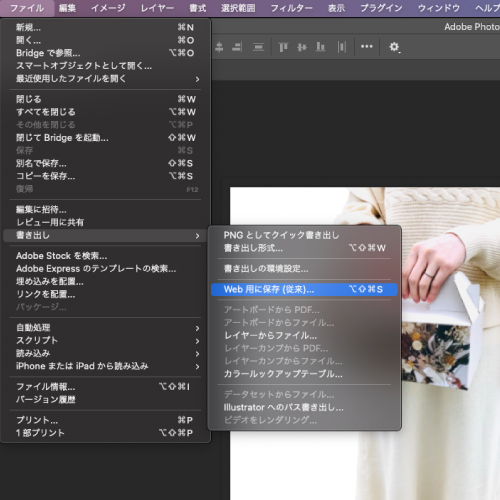Select 書き出しの環境設定... in submenu
The width and height of the screenshot is (500, 500).
click(304, 268)
